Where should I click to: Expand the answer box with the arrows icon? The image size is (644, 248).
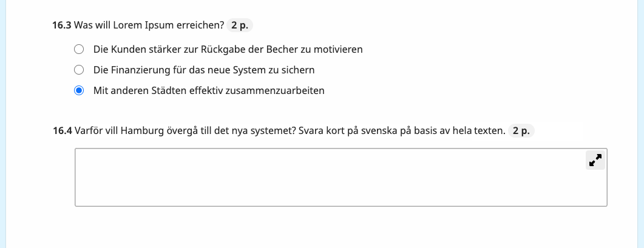[x=595, y=160]
